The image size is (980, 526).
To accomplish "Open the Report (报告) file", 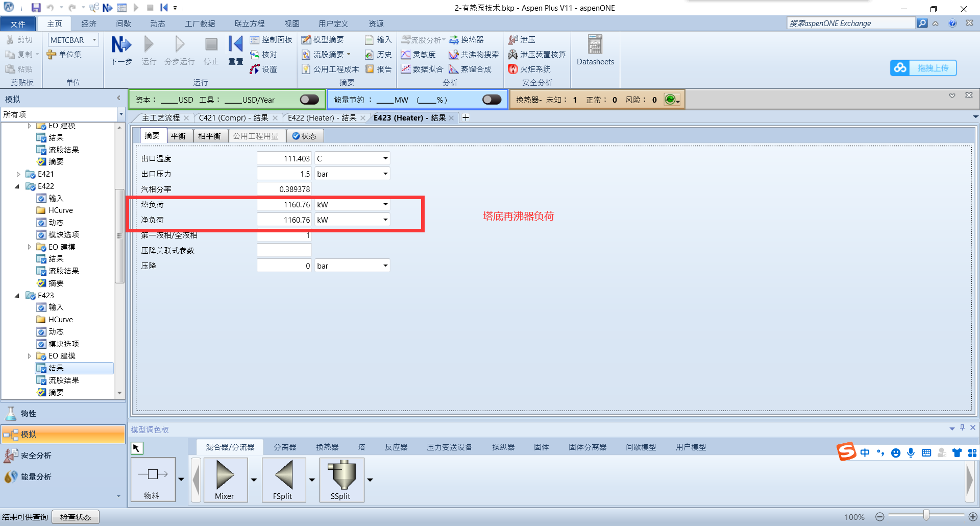I will pyautogui.click(x=378, y=69).
